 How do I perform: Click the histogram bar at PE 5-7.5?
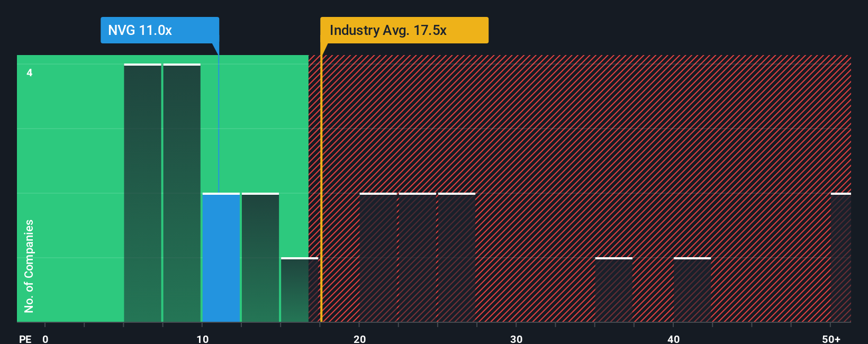click(142, 193)
